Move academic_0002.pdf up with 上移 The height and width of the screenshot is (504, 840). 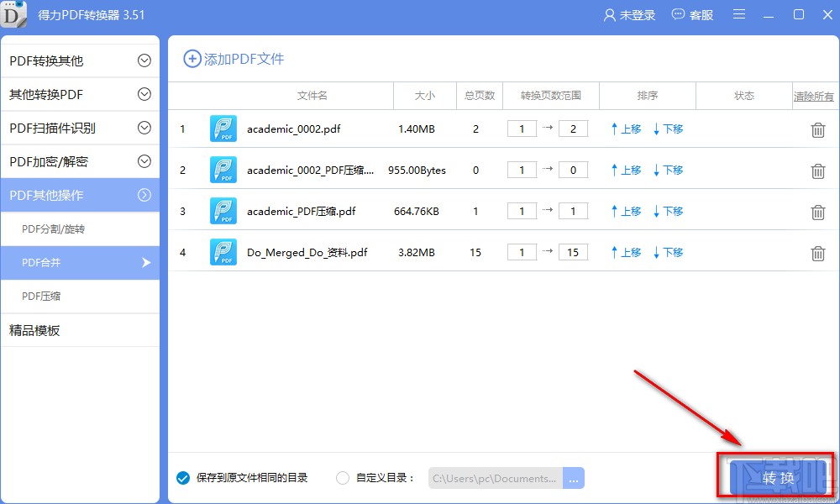pyautogui.click(x=627, y=129)
